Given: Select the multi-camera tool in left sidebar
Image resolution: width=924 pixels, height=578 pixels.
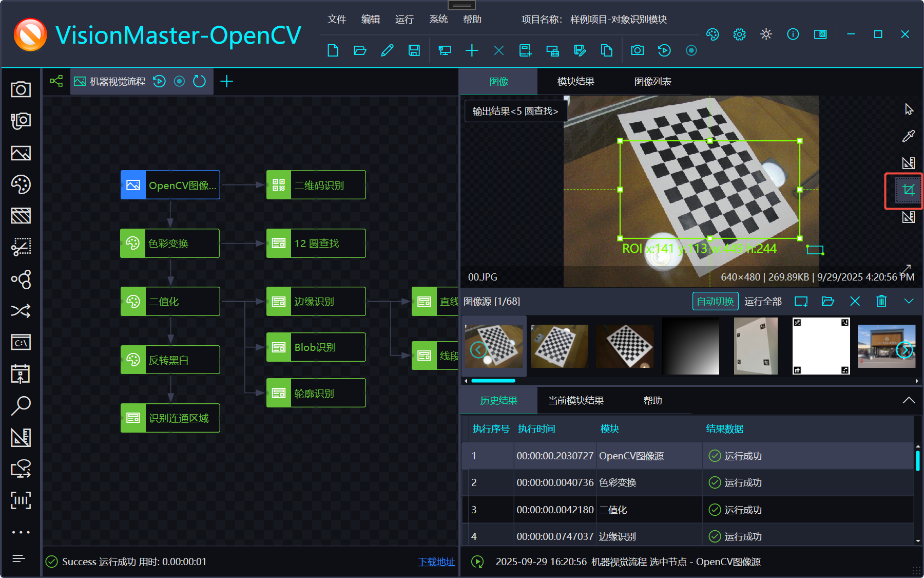Looking at the screenshot, I should [x=21, y=121].
